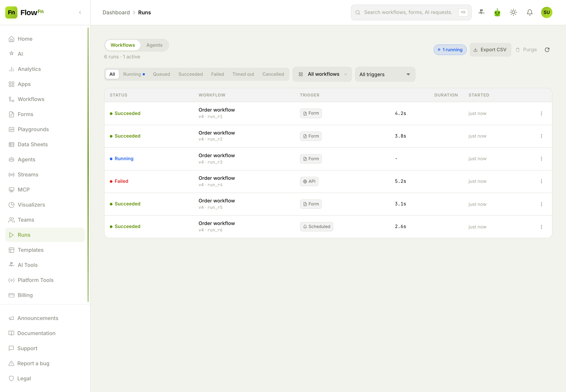Click the sidebar scrollbar
The image size is (566, 392).
point(88,165)
